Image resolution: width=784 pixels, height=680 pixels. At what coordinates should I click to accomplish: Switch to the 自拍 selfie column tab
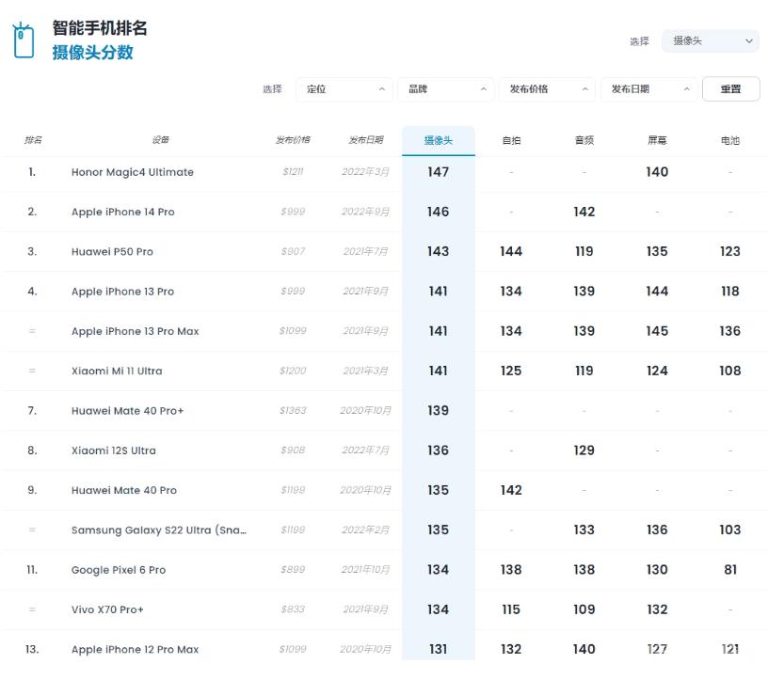tap(511, 140)
